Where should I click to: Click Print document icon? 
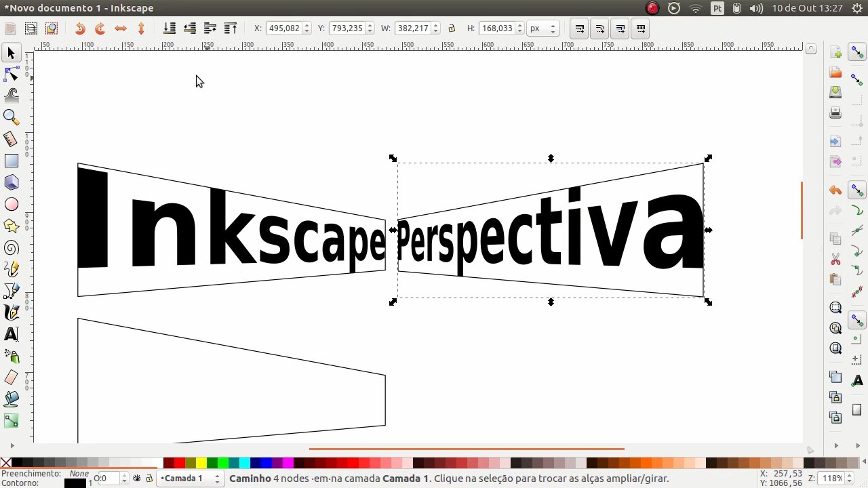coord(835,113)
